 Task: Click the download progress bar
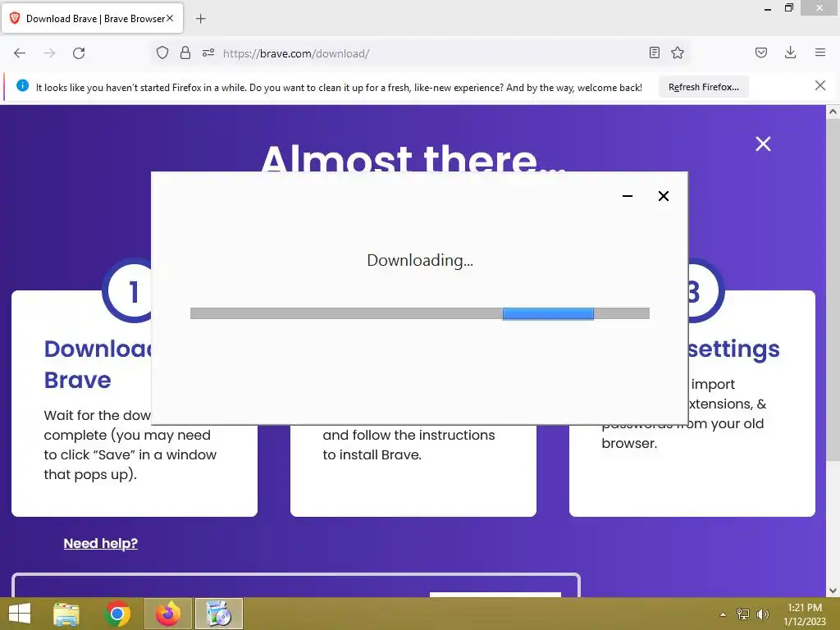420,313
